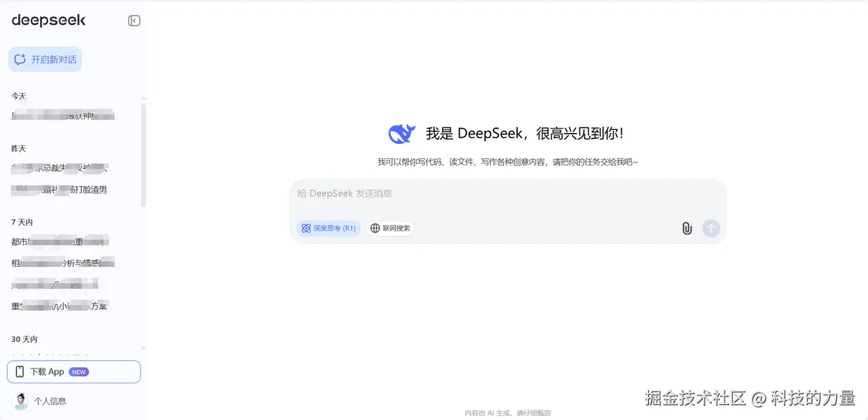Click the 下载 App button

[x=74, y=372]
